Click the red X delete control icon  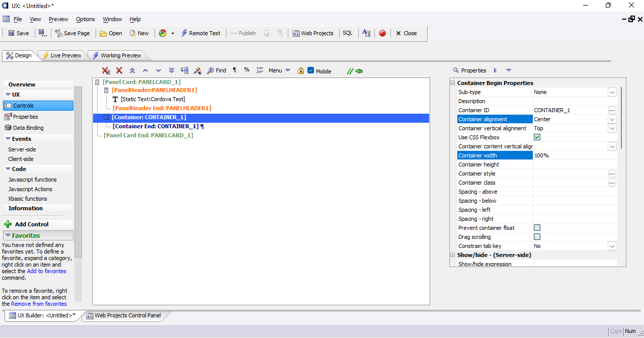coord(119,70)
